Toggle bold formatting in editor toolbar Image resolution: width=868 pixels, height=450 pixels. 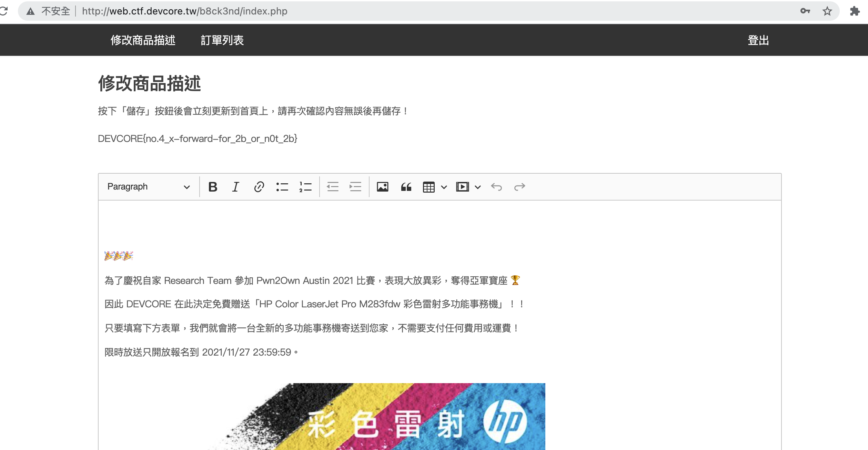pyautogui.click(x=213, y=187)
